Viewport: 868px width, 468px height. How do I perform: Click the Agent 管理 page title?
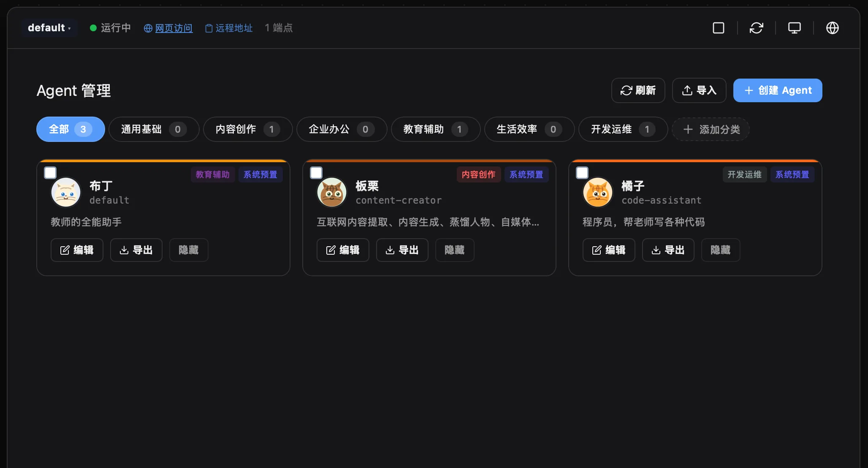[x=74, y=90]
